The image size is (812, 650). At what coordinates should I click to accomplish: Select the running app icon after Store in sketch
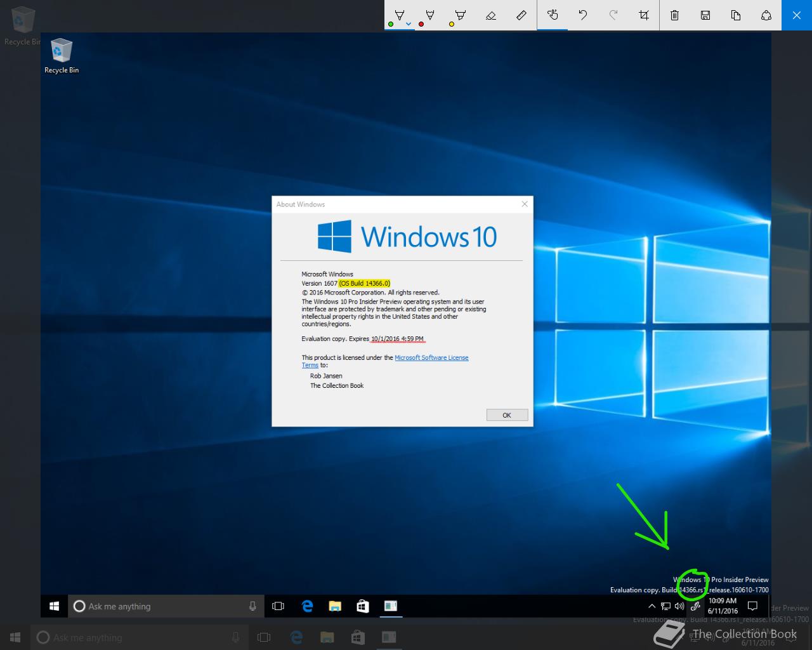(x=391, y=606)
